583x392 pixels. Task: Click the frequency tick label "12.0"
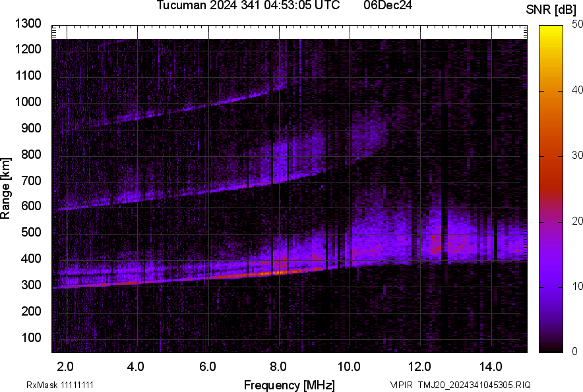pos(419,366)
